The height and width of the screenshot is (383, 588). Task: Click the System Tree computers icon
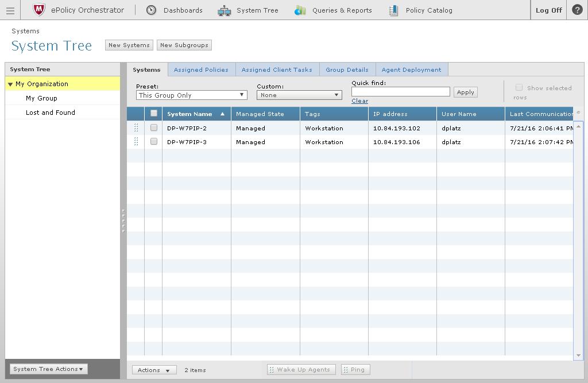click(x=225, y=10)
